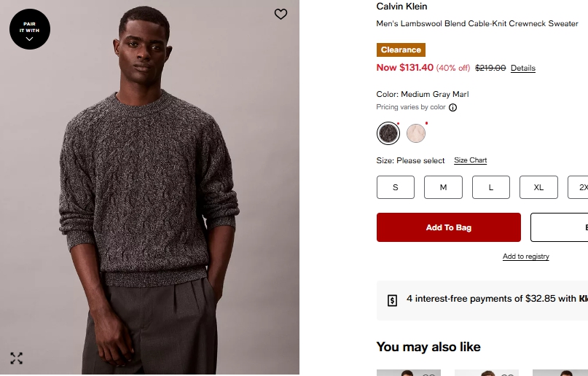
Task: Click info icon beside Pricing varies by color
Action: click(x=452, y=108)
